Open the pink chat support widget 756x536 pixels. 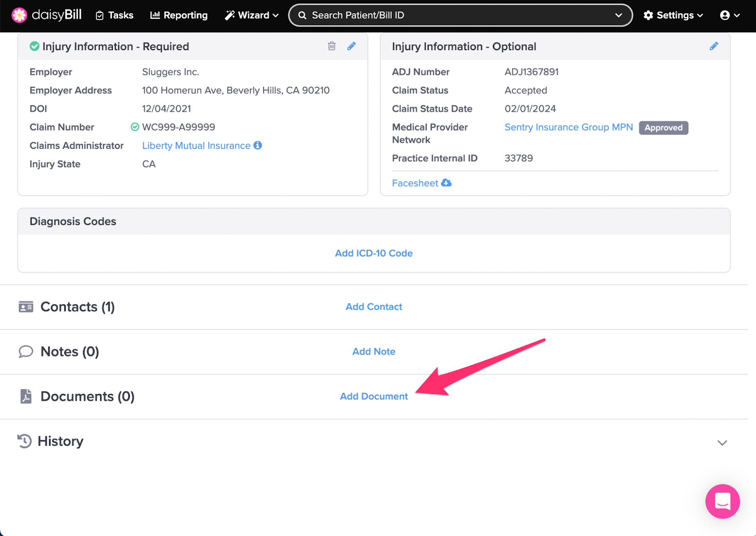722,501
